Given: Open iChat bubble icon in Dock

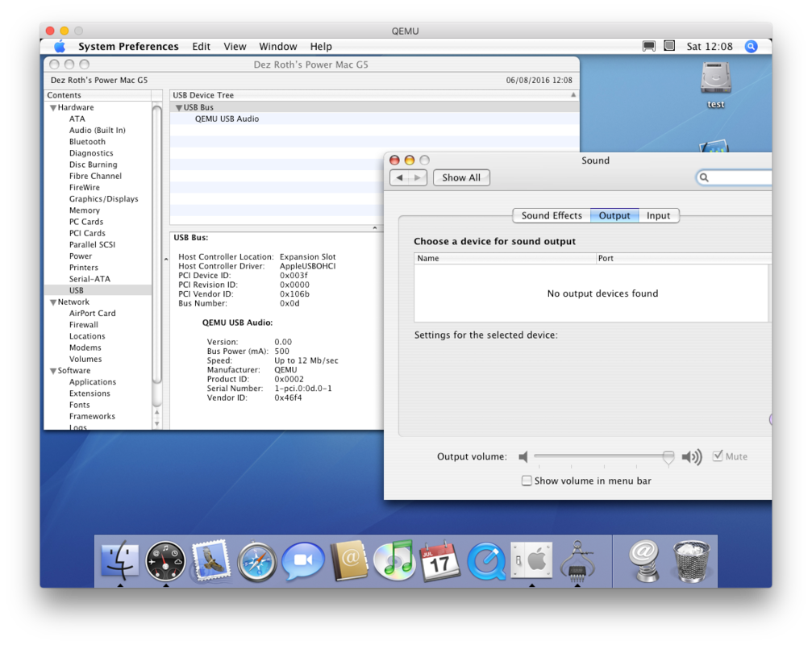Looking at the screenshot, I should tap(302, 561).
